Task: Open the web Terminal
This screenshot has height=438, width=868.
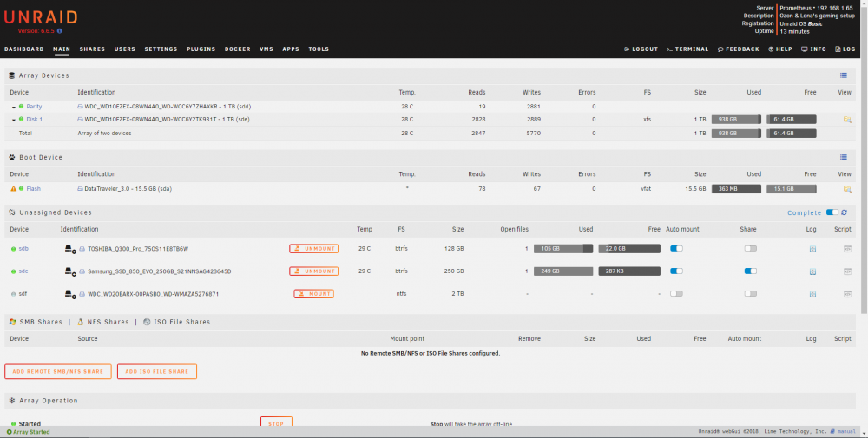Action: tap(687, 49)
